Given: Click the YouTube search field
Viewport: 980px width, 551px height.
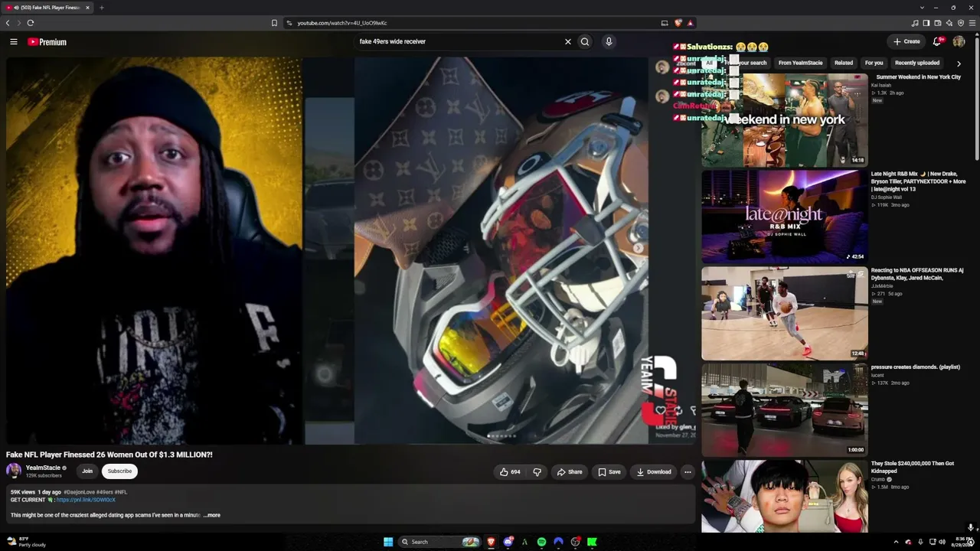Looking at the screenshot, I should pos(459,42).
